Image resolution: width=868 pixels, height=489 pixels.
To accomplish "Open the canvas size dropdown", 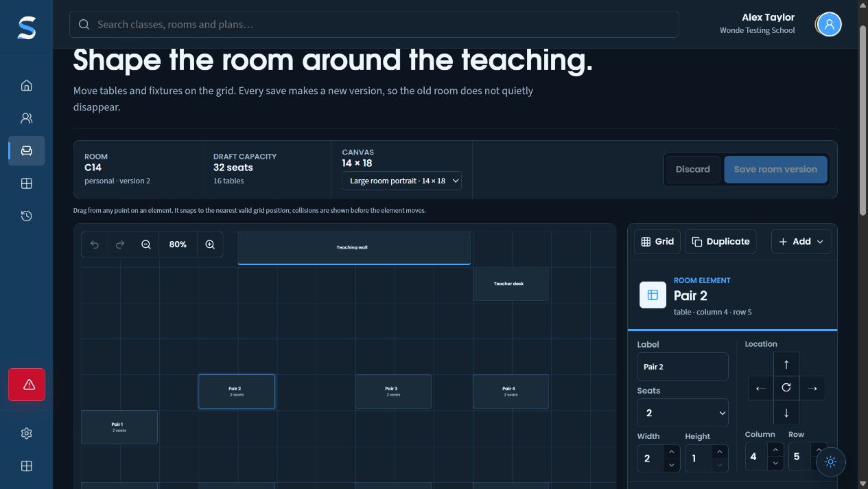I will tap(401, 181).
